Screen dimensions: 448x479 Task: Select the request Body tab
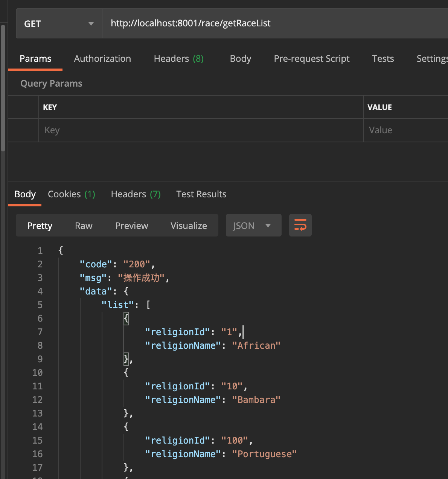[x=241, y=59]
